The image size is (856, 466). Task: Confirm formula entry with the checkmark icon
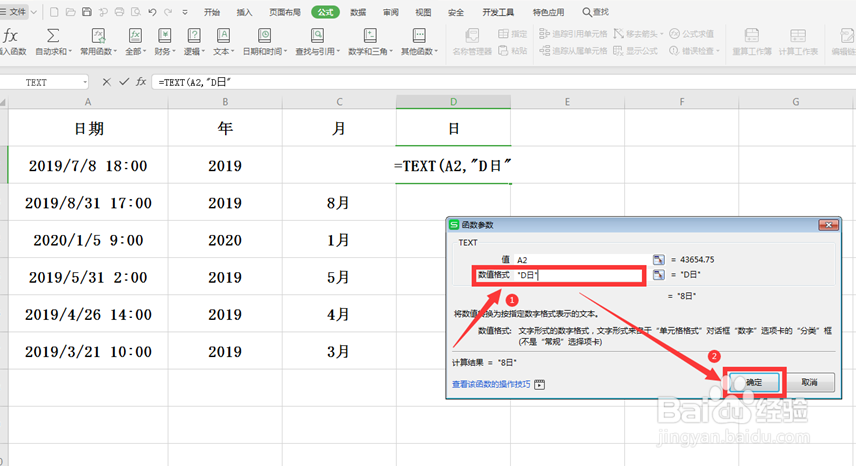point(124,82)
